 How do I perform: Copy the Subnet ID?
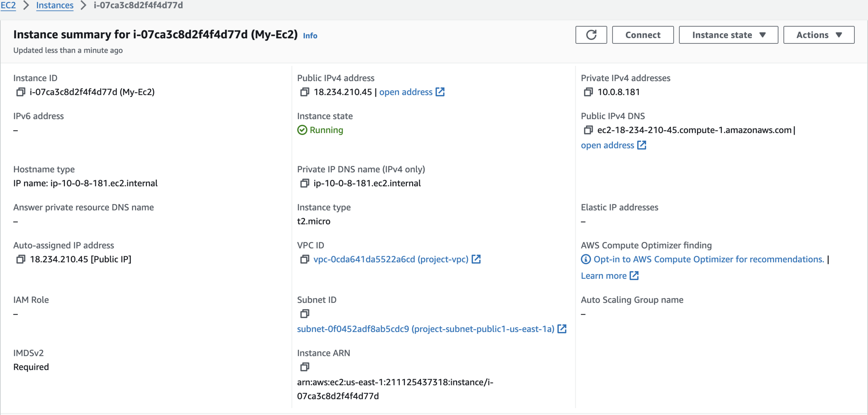point(304,314)
